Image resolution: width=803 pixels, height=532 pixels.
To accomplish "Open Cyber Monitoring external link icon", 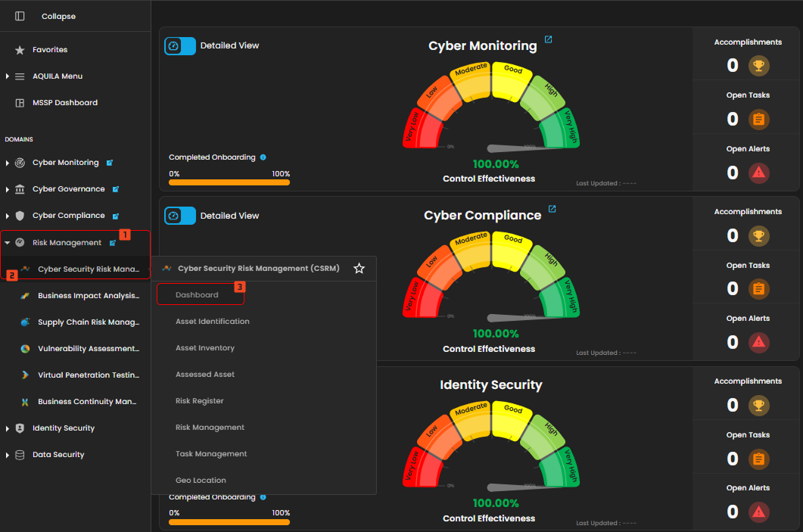I will tap(549, 40).
